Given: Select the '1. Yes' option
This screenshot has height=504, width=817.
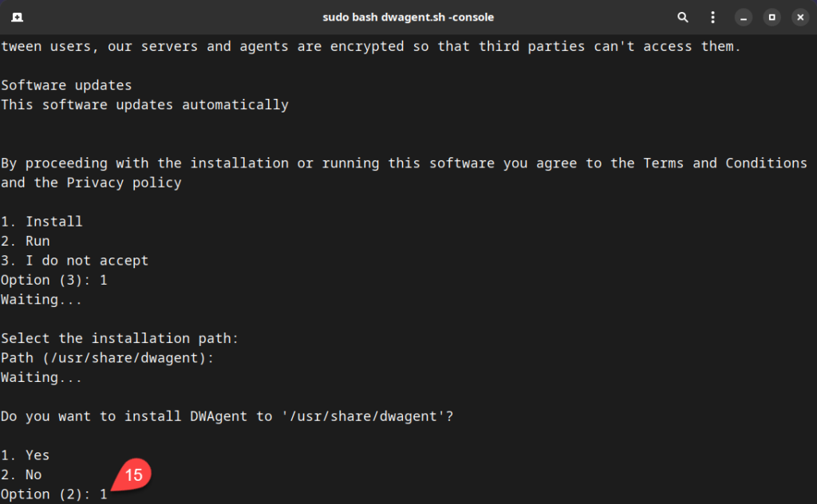Looking at the screenshot, I should click(x=26, y=455).
